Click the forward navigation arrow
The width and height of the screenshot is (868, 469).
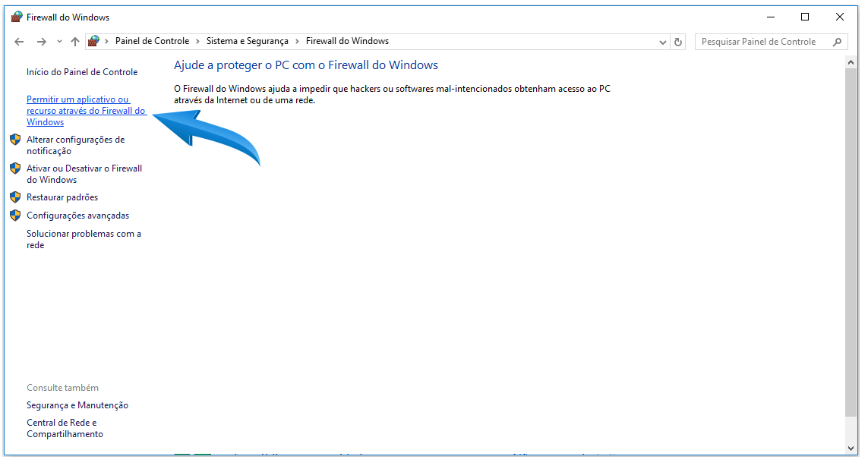(x=42, y=42)
